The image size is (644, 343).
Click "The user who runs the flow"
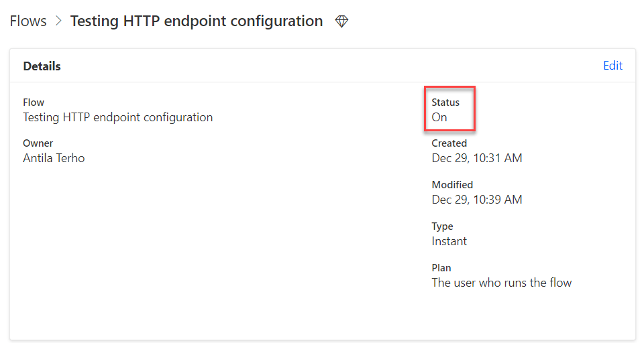click(502, 283)
